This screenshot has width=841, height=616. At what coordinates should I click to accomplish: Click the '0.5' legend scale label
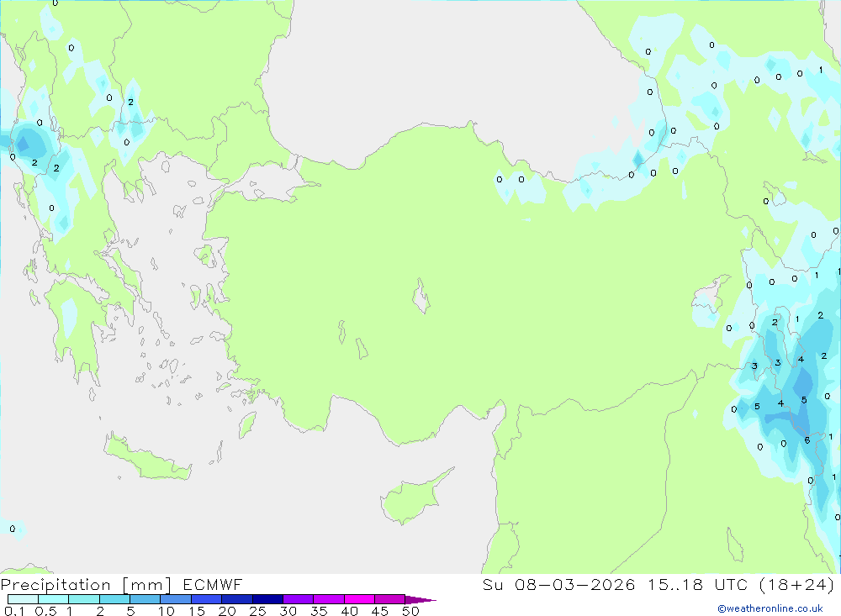45,611
